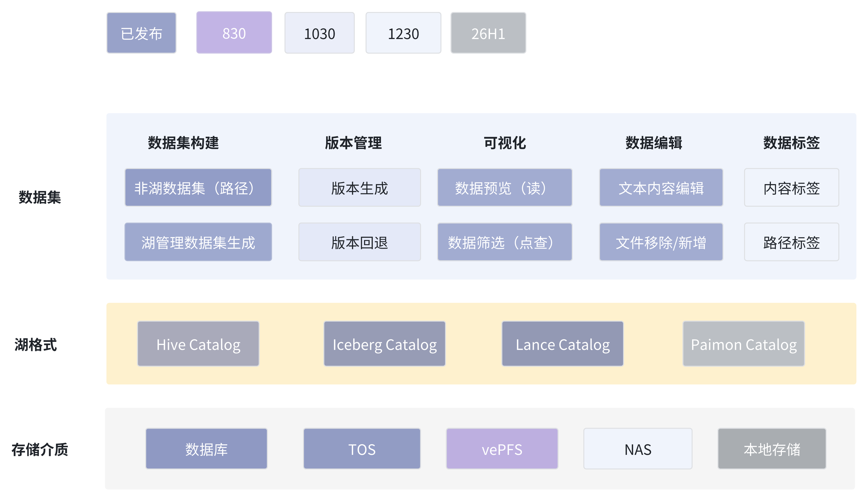The image size is (868, 501).
Task: Select the vePFS storage box
Action: pos(501,449)
